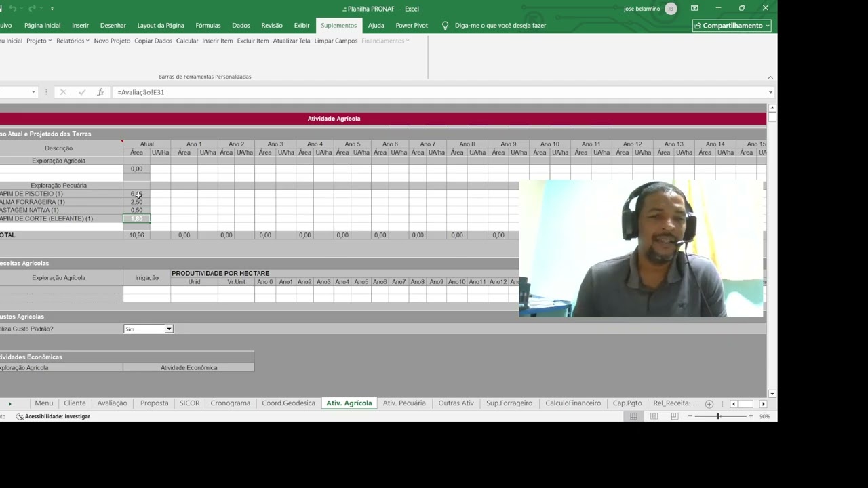Image resolution: width=868 pixels, height=488 pixels.
Task: Adjust the zoom slider handle
Action: point(717,416)
